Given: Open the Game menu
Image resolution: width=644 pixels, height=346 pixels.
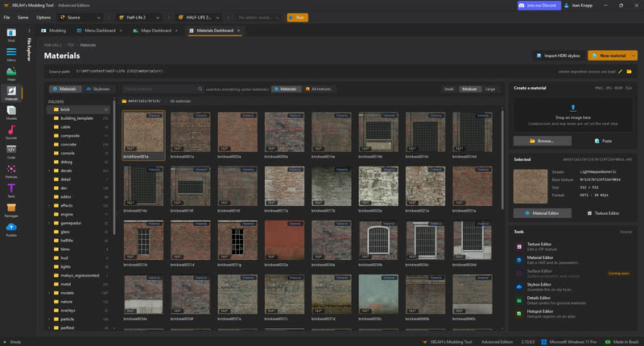Looking at the screenshot, I should (x=23, y=17).
